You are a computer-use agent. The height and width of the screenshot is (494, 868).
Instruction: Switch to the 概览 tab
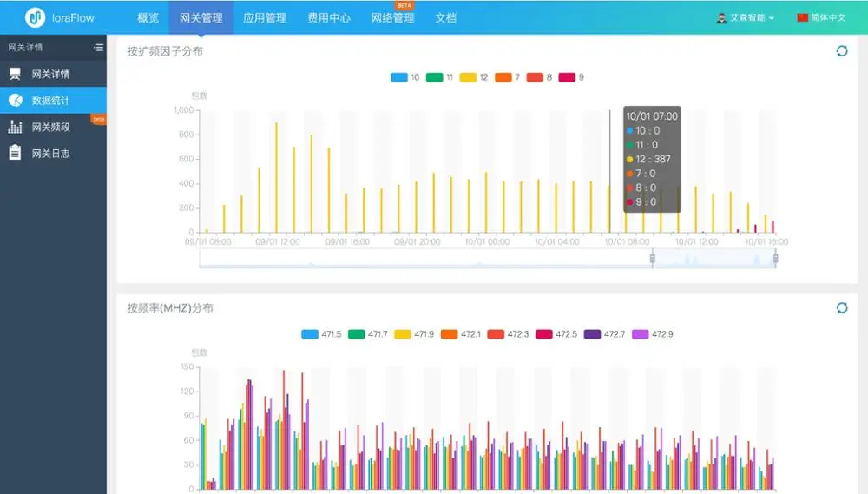[x=148, y=17]
